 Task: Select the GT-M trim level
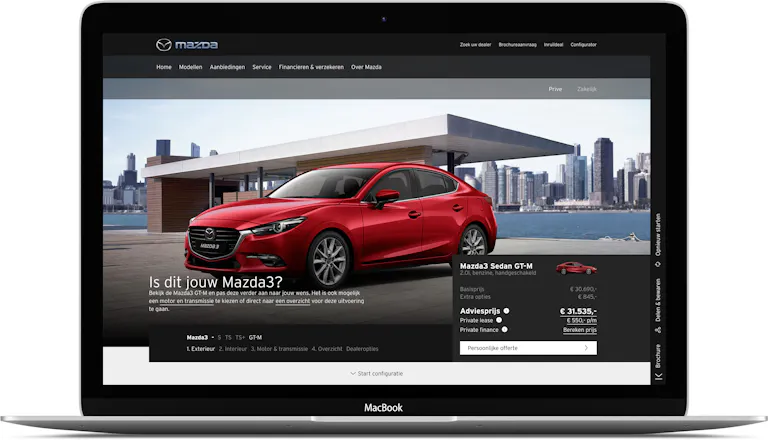(255, 338)
